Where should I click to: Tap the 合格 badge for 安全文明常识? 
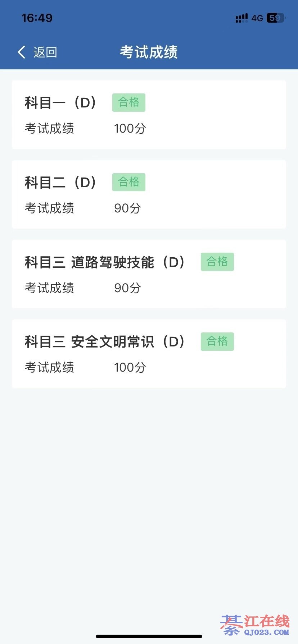click(x=217, y=341)
